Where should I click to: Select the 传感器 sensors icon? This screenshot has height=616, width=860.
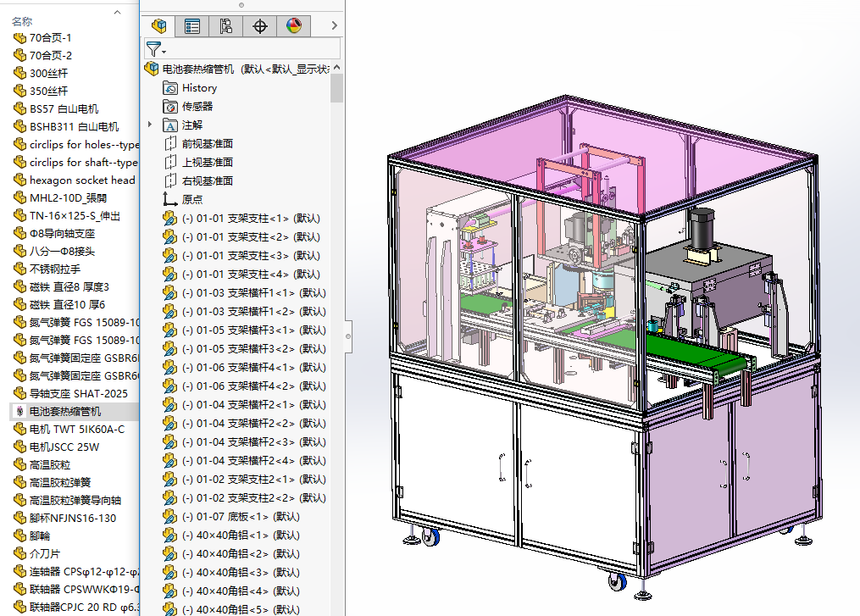coord(170,107)
